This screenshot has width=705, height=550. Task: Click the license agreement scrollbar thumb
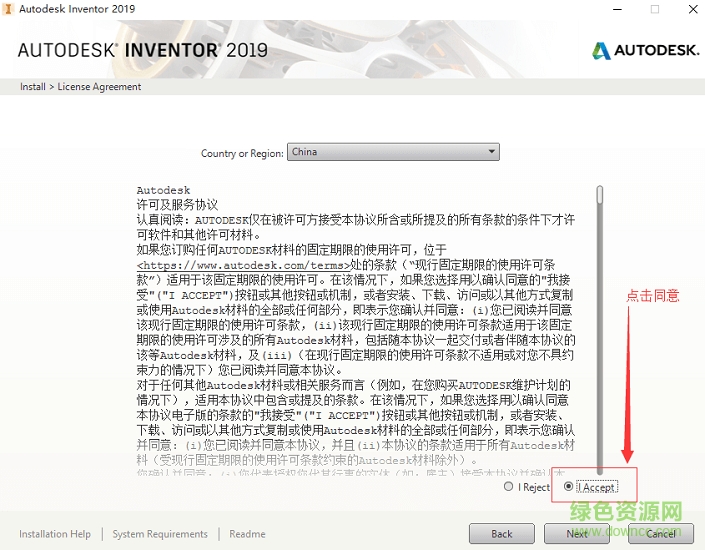pyautogui.click(x=600, y=195)
